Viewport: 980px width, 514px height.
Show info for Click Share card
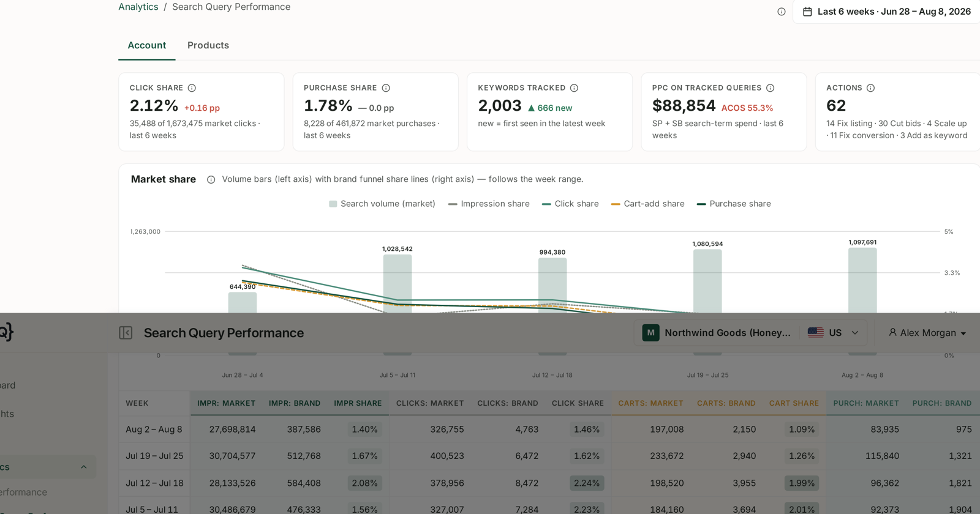(192, 88)
